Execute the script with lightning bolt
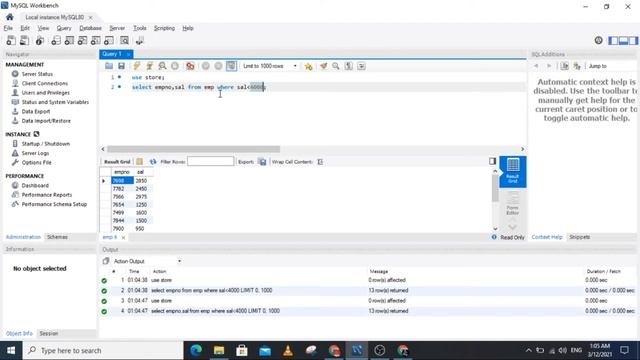 [x=137, y=66]
